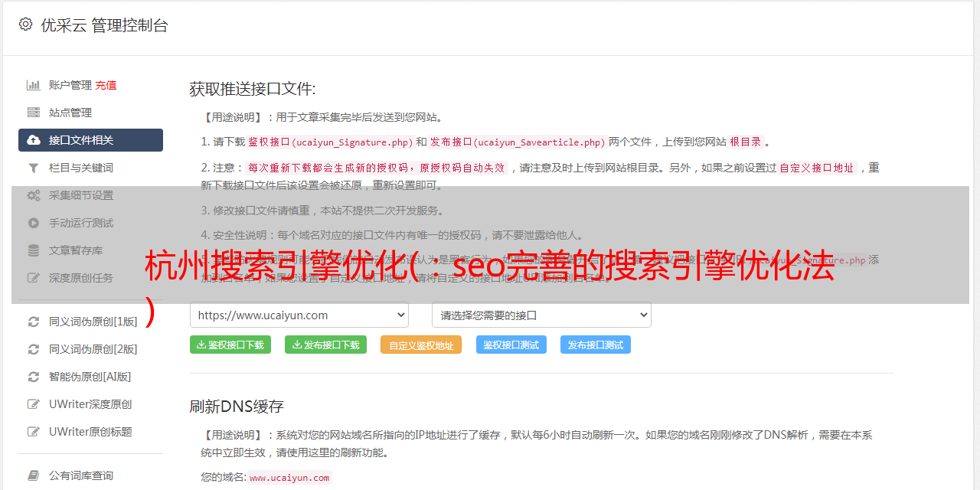Click the red 充值 recharge link

[x=106, y=85]
